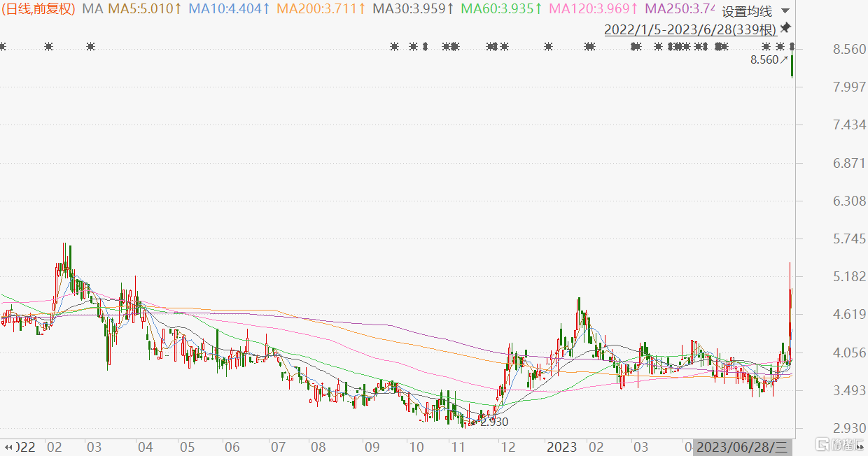The height and width of the screenshot is (456, 868).
Task: Click the MA indicator type label
Action: tap(92, 9)
